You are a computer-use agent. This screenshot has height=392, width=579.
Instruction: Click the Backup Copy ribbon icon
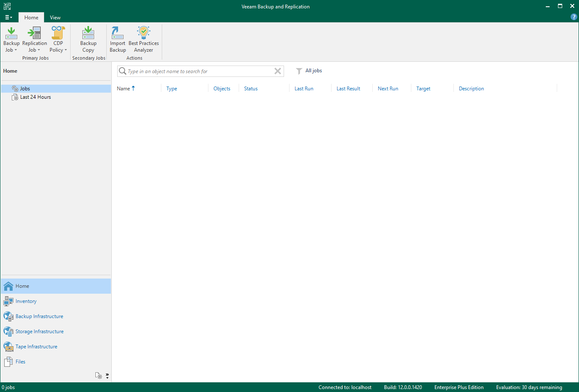[x=88, y=33]
